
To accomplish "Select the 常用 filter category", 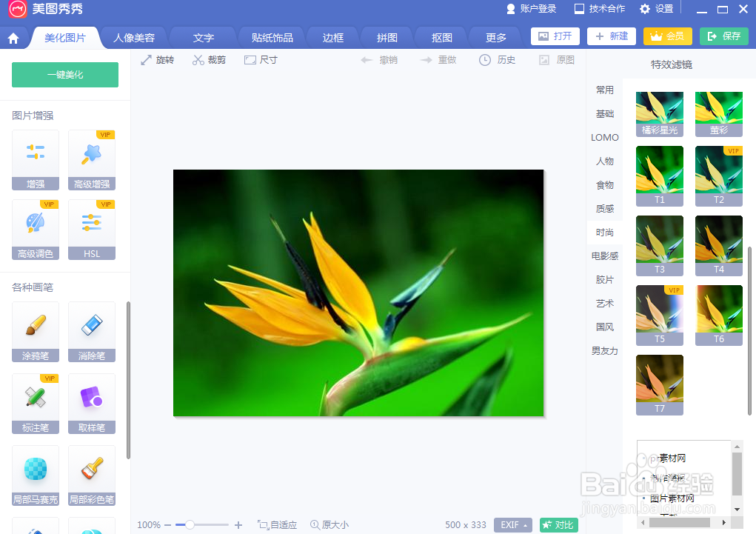I will coord(605,90).
